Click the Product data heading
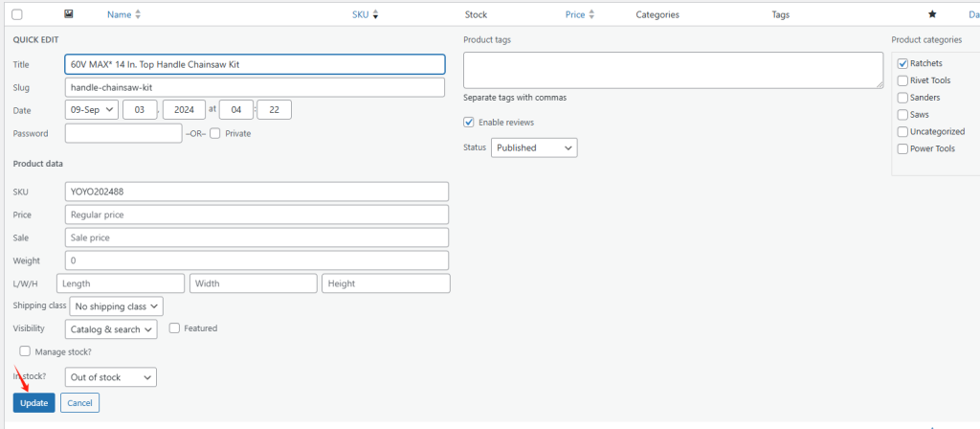Screen dimensions: 980x429 pyautogui.click(x=38, y=164)
